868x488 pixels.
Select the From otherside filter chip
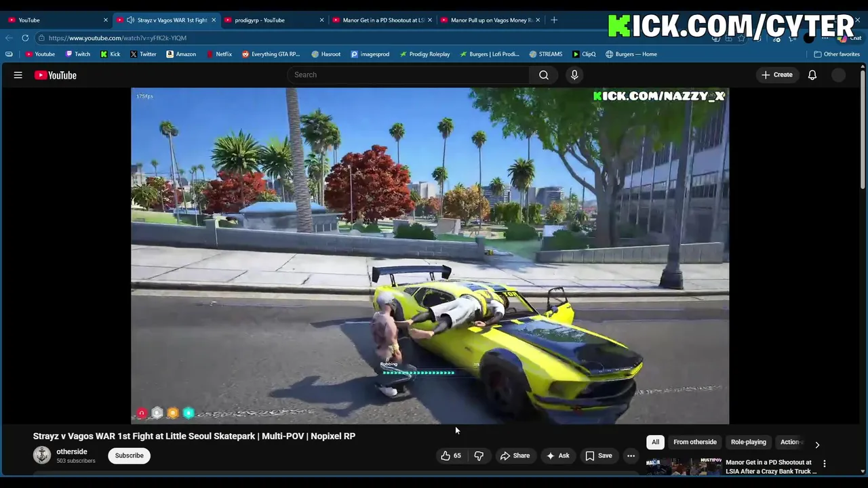pyautogui.click(x=695, y=442)
